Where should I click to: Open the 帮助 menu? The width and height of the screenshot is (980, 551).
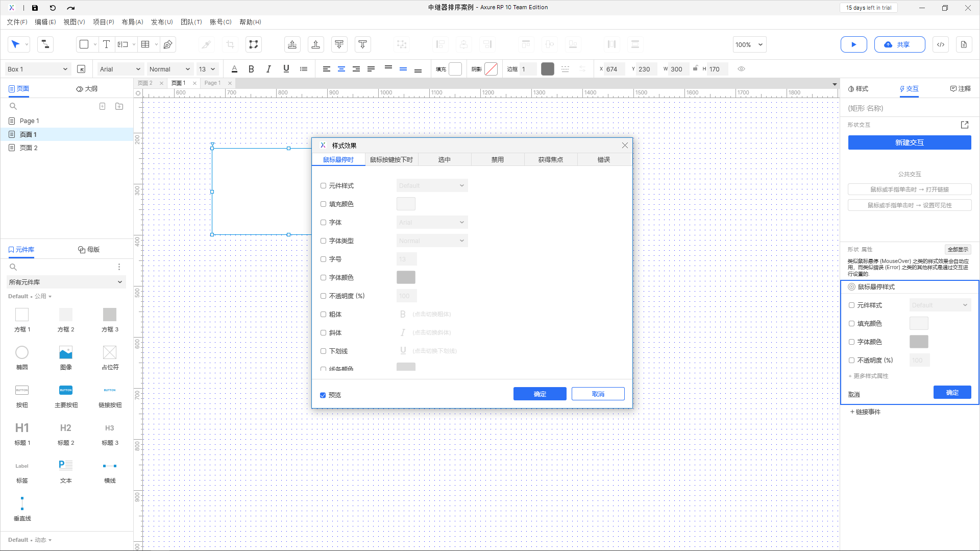(x=250, y=22)
